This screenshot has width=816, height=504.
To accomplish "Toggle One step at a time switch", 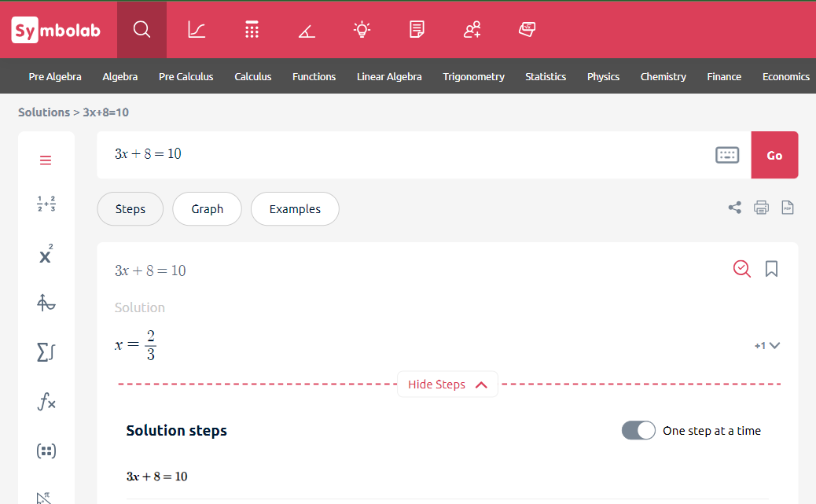I will coord(638,431).
